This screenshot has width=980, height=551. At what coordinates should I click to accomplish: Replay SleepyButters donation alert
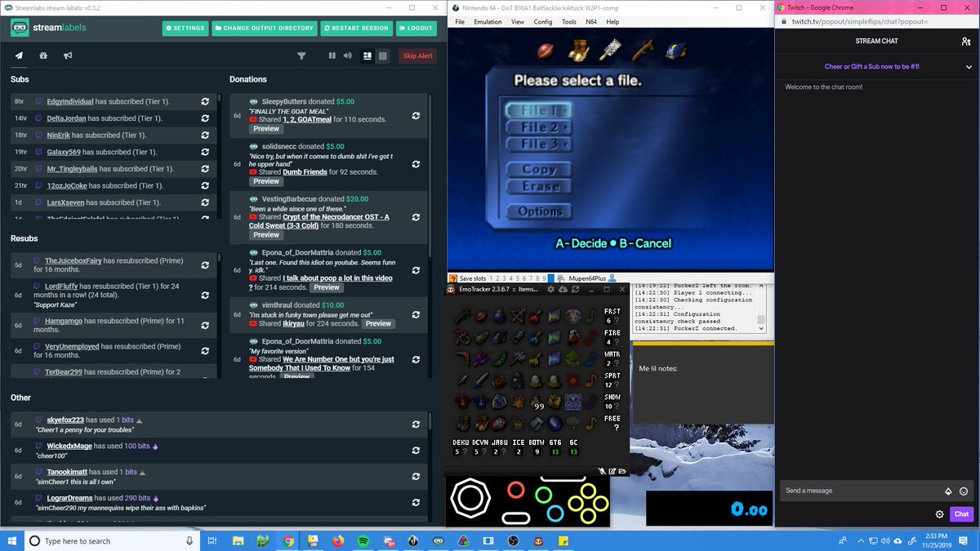pos(416,115)
